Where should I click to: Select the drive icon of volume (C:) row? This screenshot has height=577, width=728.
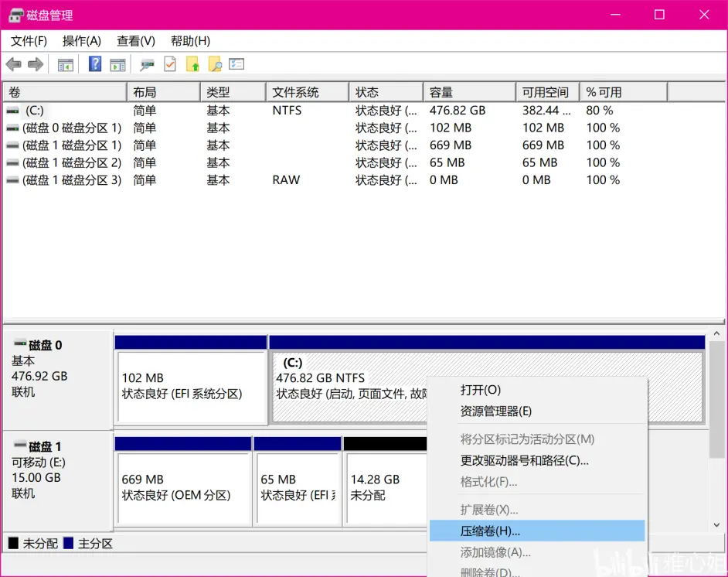13,111
